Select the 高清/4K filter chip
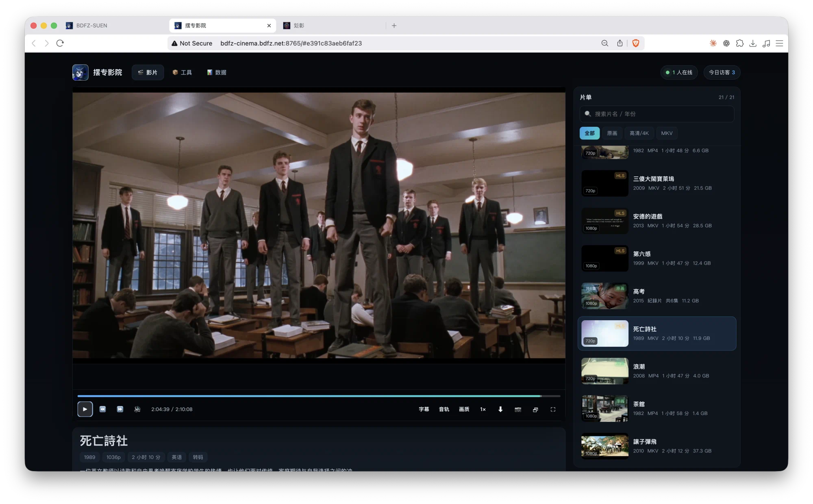The image size is (813, 504). (x=639, y=133)
